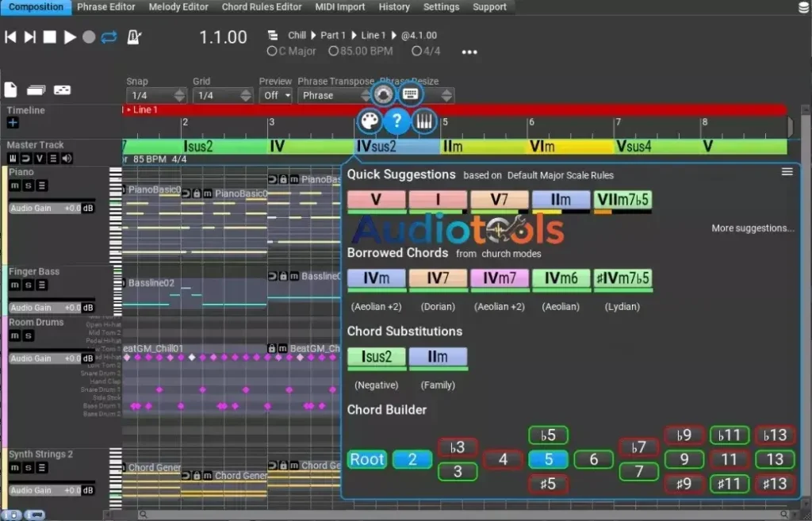Click the metronome icon in transport bar
812x521 pixels.
click(133, 36)
